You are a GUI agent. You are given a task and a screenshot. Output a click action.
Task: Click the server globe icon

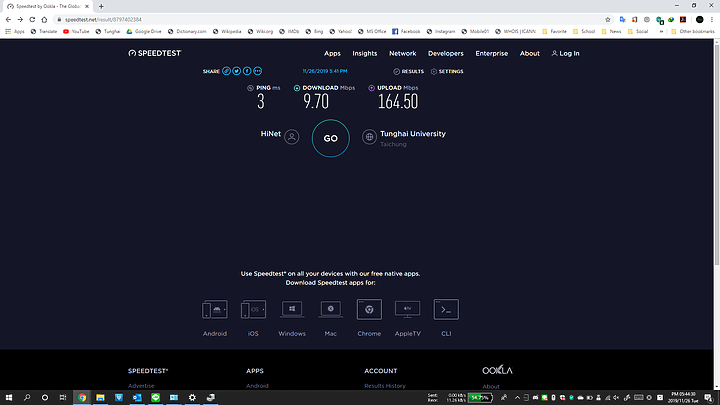click(x=369, y=137)
